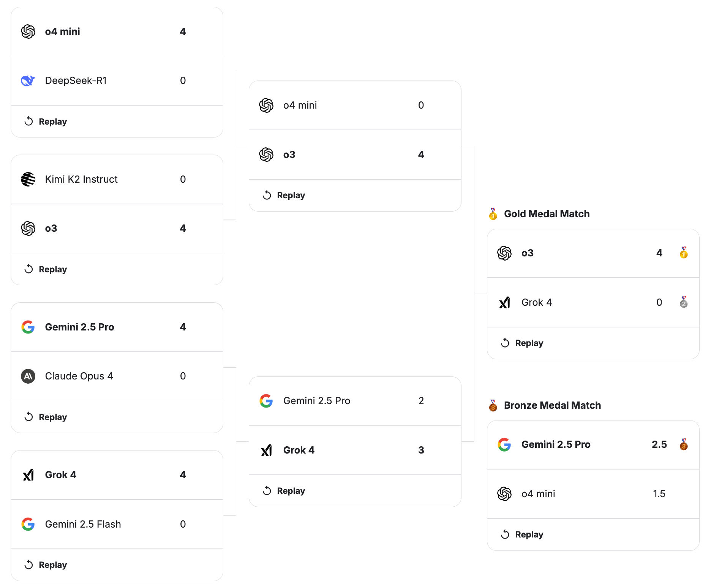Replay the Grok 4 vs Gemini 2.5 Flash match
The image size is (711, 588).
(x=46, y=565)
